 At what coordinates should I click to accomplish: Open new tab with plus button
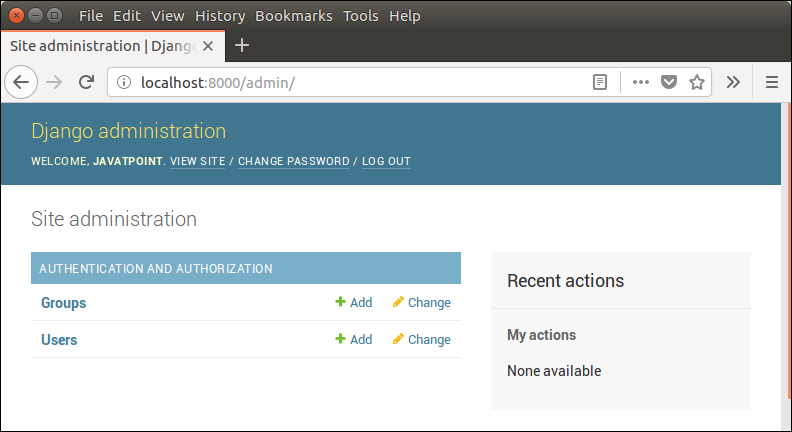[242, 45]
